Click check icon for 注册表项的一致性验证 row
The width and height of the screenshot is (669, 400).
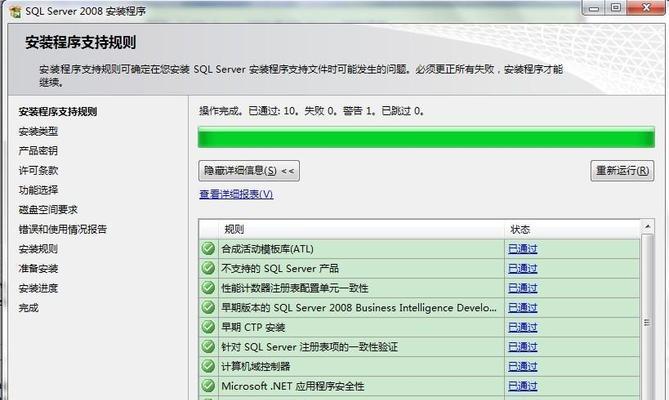(x=208, y=346)
